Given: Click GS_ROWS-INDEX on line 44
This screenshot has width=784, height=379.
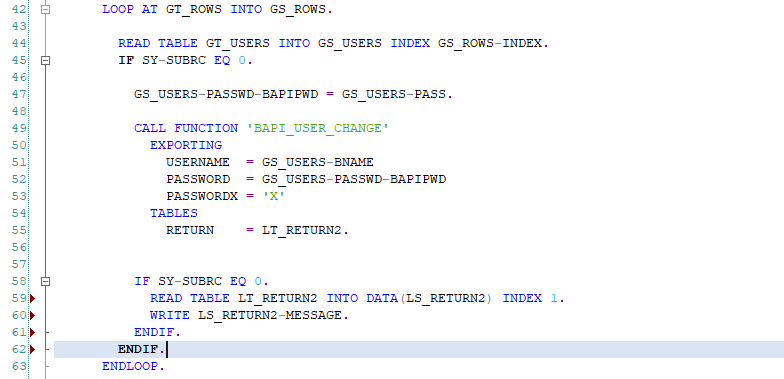Looking at the screenshot, I should click(x=490, y=44).
